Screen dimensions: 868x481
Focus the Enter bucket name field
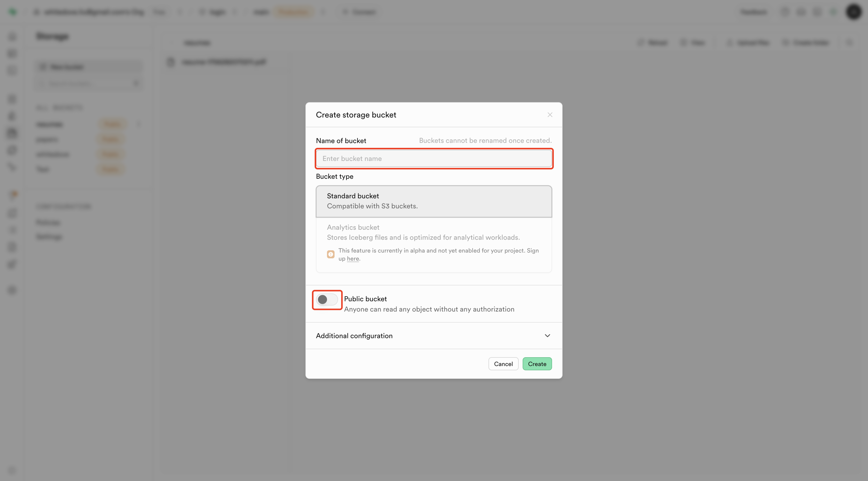coord(434,159)
